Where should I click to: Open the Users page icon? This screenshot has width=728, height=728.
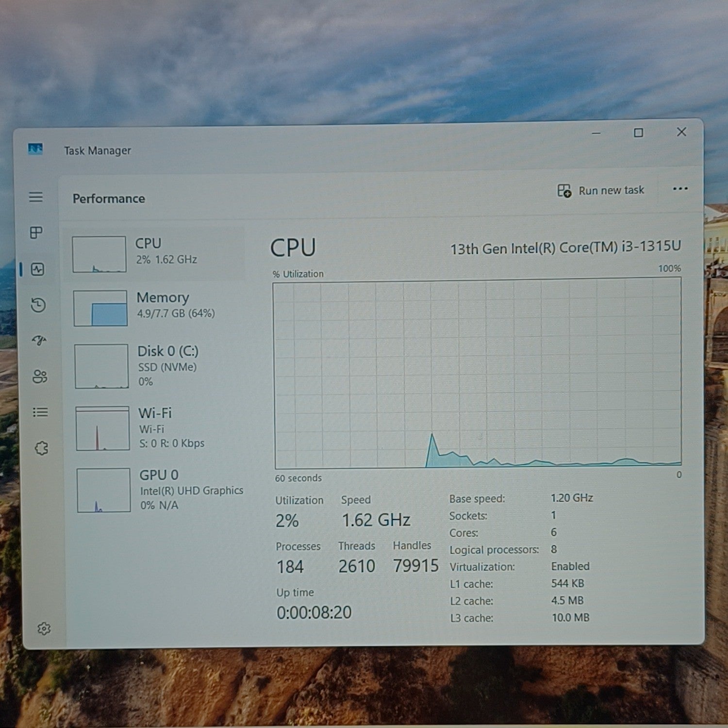click(x=40, y=377)
